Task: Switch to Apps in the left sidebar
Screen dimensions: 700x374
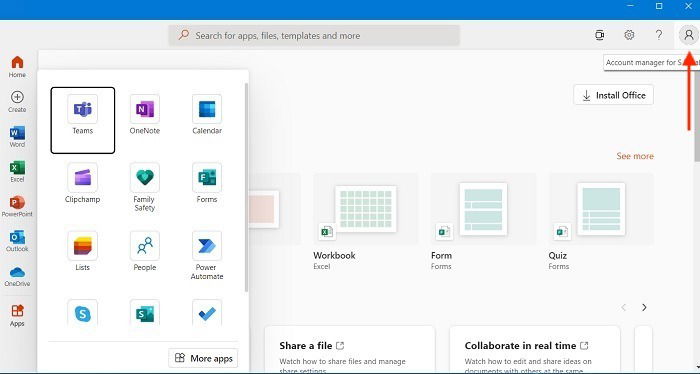Action: click(x=17, y=316)
